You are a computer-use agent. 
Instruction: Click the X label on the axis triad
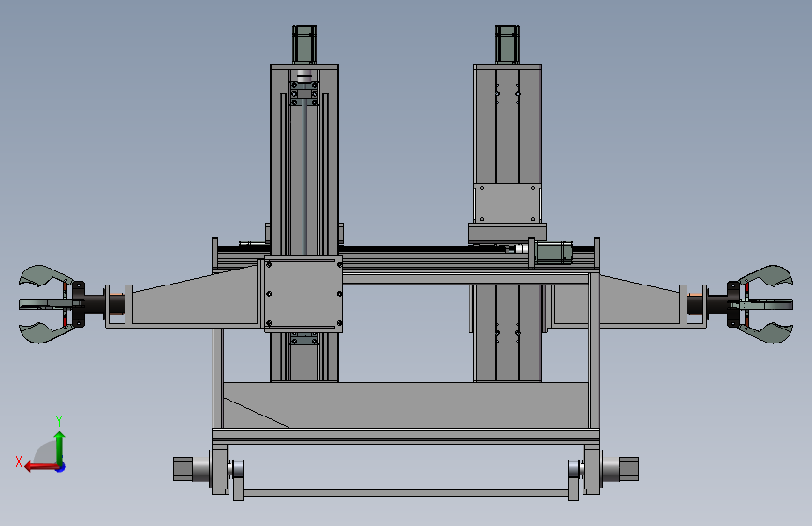19,461
